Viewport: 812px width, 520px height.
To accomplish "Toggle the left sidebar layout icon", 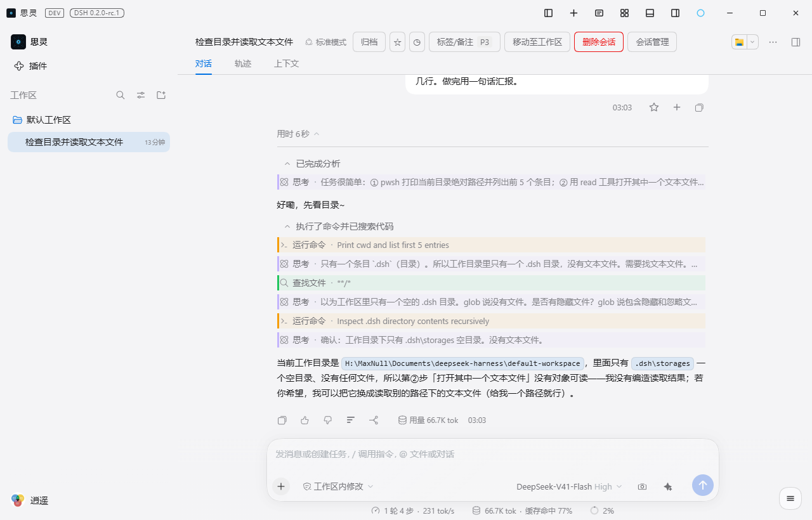I will point(549,13).
